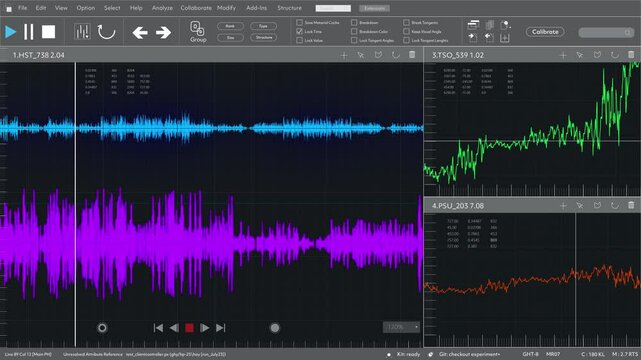Click the Extensions button in menu bar
The image size is (641, 360).
374,8
